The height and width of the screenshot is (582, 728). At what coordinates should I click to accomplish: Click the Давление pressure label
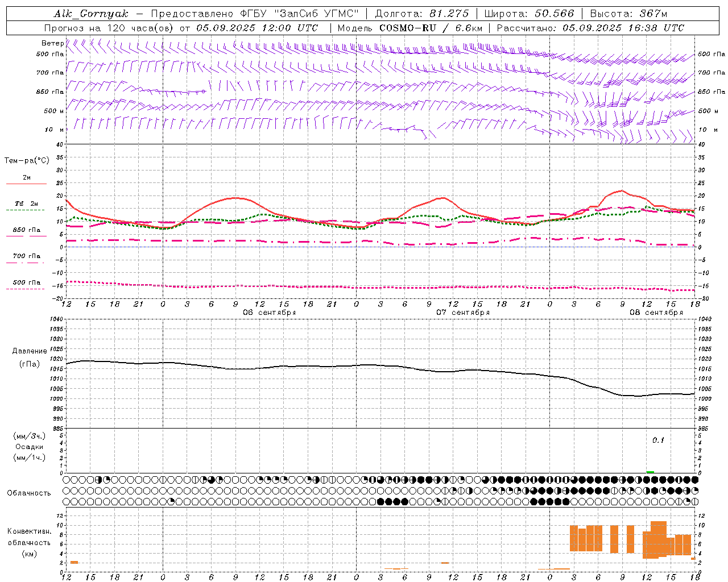point(29,351)
